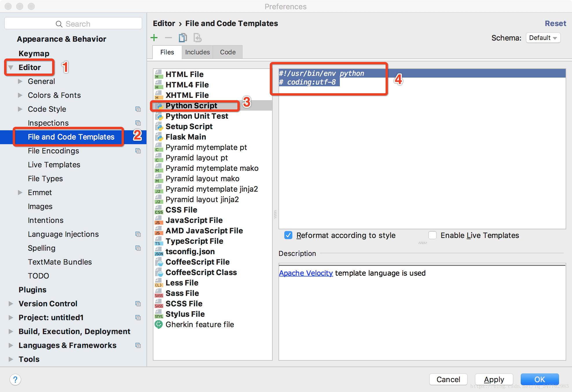Screen dimensions: 572x392
Task: Collapse the Editor tree section
Action: click(x=11, y=67)
